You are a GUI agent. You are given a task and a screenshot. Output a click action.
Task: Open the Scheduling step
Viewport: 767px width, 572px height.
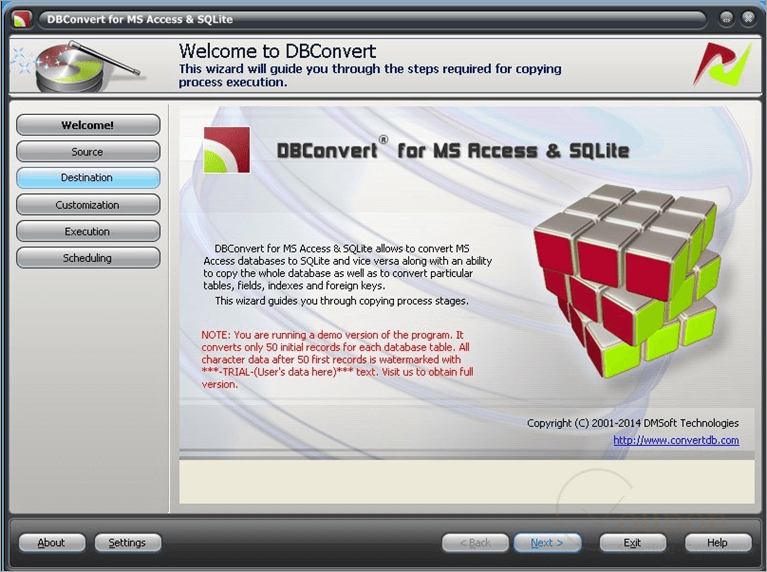[88, 257]
